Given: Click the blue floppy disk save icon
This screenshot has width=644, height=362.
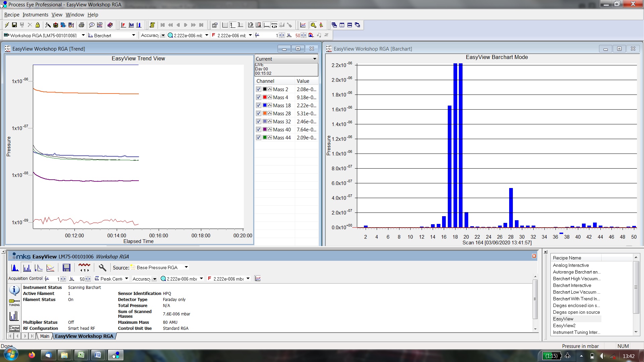Looking at the screenshot, I should pos(66,267).
